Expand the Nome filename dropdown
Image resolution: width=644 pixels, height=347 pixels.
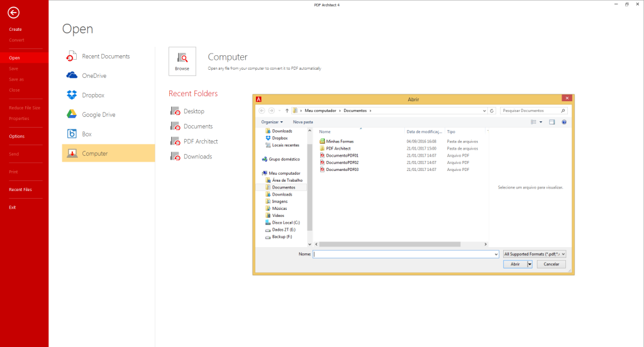pyautogui.click(x=496, y=254)
